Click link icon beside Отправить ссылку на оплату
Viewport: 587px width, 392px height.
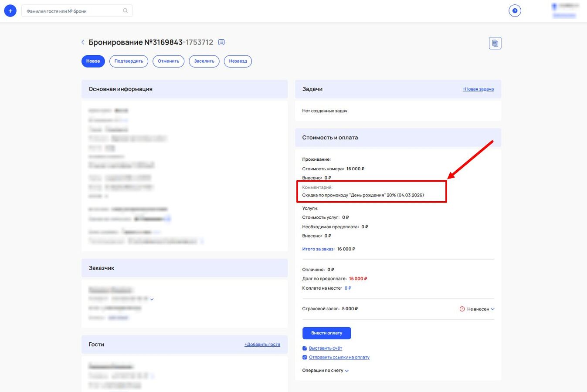[x=305, y=358]
